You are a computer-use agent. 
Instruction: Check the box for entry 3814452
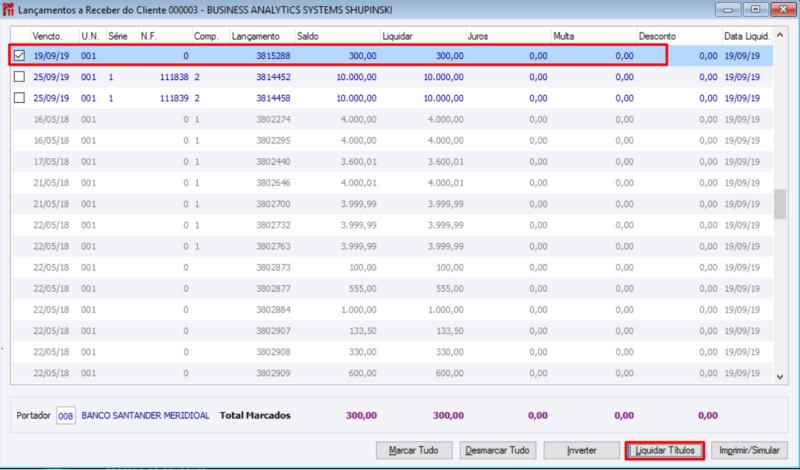(19, 77)
